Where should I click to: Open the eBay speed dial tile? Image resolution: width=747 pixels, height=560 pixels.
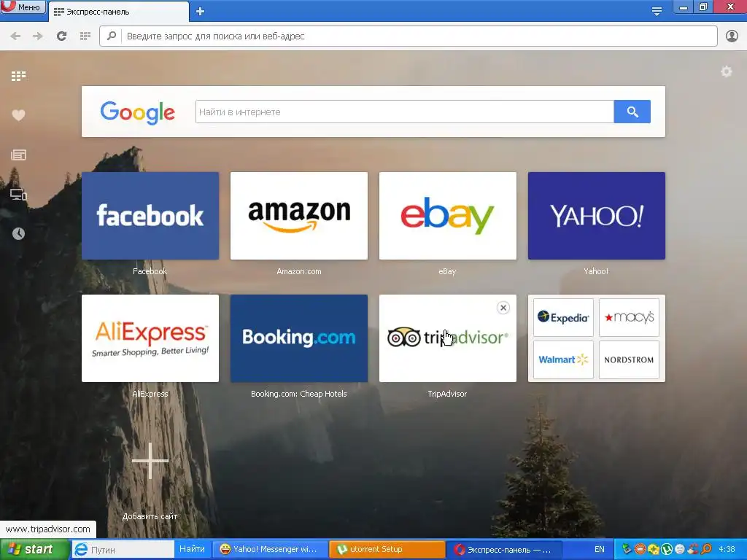click(447, 216)
